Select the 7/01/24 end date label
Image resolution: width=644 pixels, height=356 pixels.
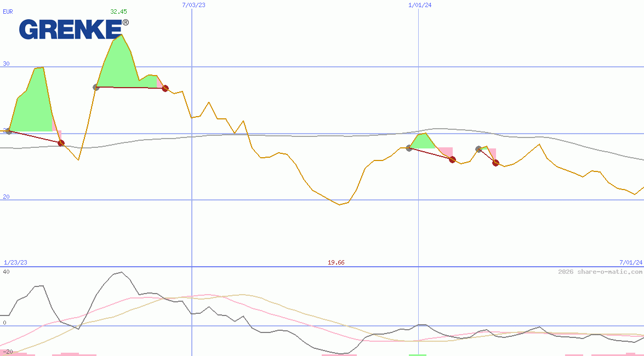(630, 262)
